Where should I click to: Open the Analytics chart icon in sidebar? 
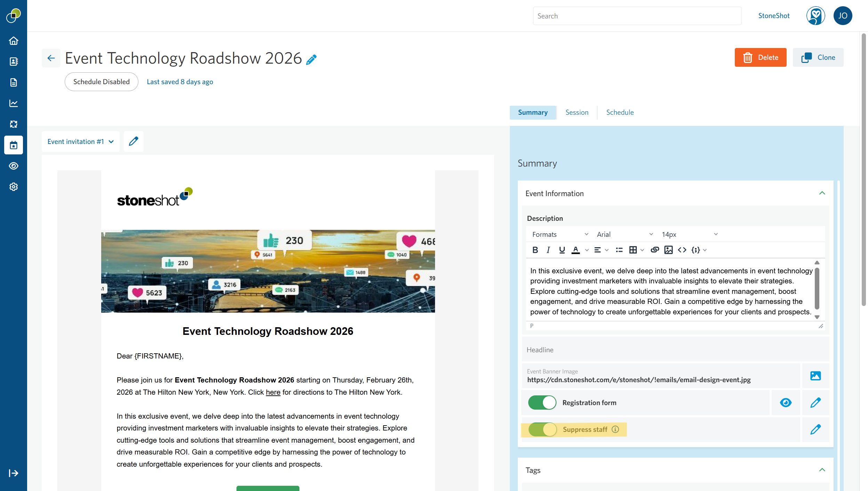[x=14, y=103]
